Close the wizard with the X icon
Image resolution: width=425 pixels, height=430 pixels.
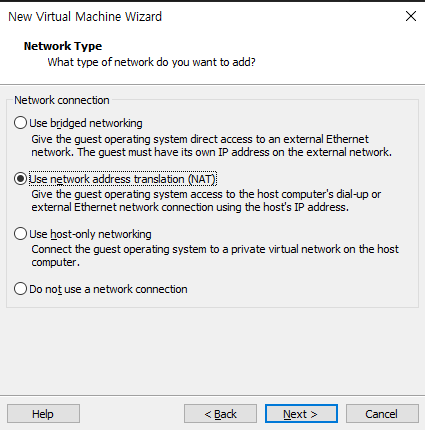411,16
